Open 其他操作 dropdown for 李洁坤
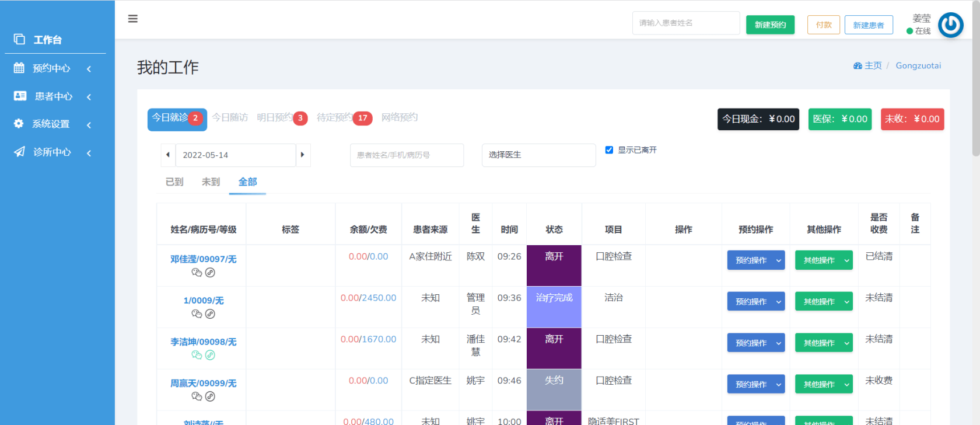The image size is (980, 425). point(824,343)
